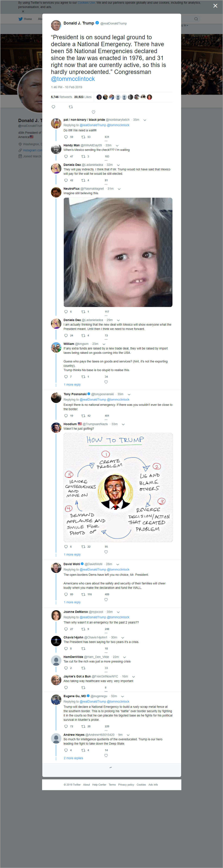Viewport: 223px width, 868px height.
Task: Like William's tweet with the heart icon
Action: [x=106, y=382]
